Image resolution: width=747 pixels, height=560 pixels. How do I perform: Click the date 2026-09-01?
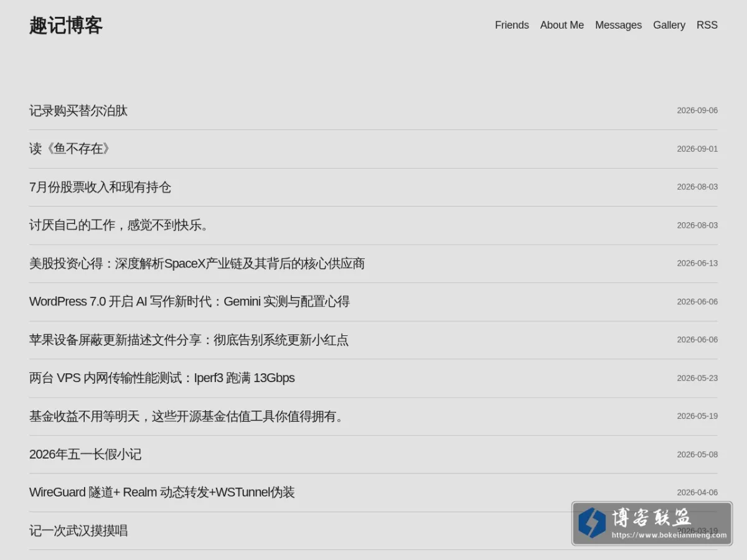(x=697, y=149)
